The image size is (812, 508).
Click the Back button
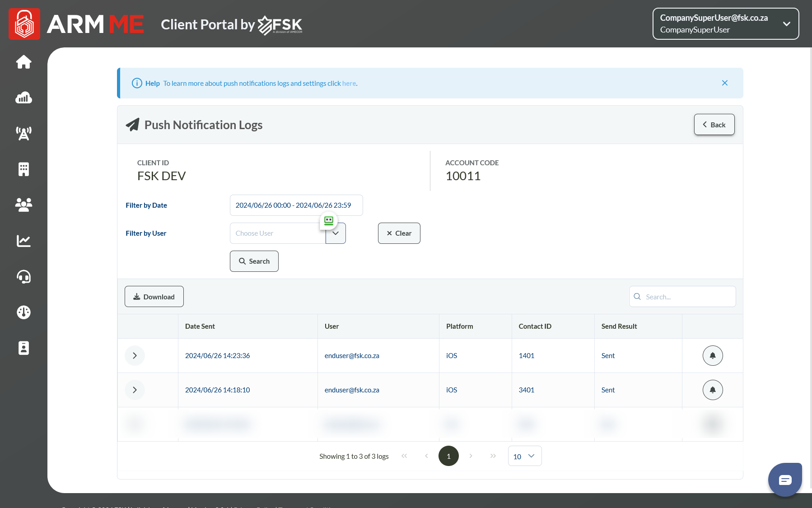point(714,125)
